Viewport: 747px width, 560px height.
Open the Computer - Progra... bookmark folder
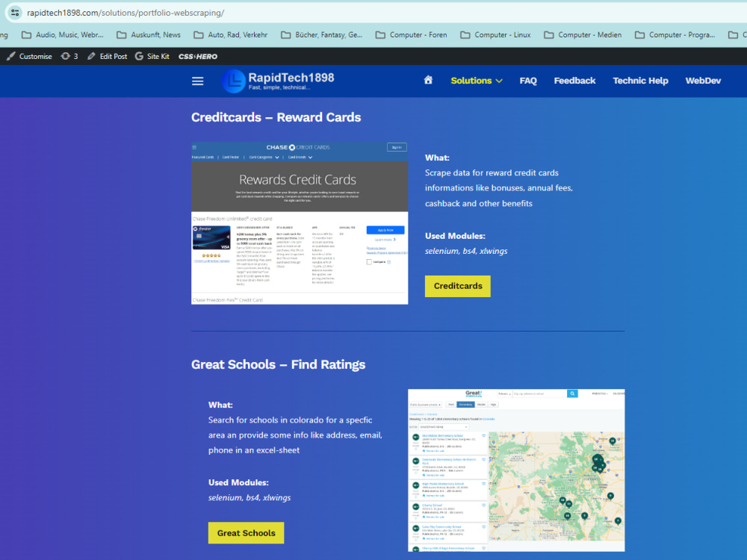click(x=675, y=35)
